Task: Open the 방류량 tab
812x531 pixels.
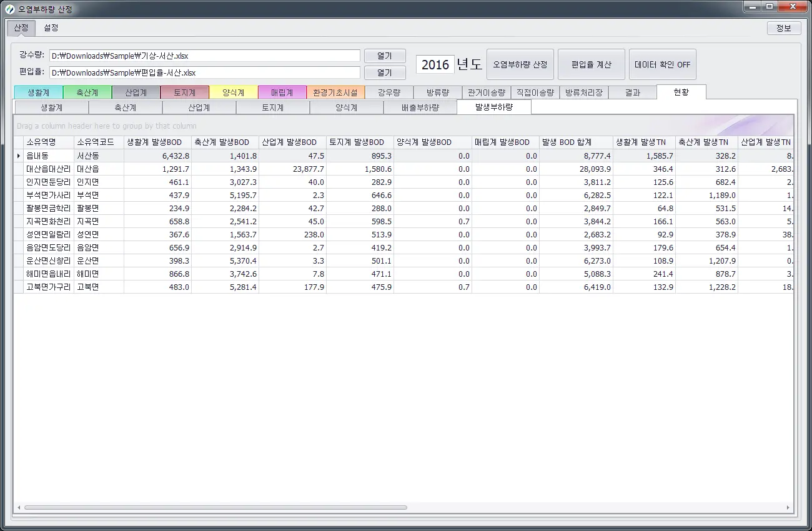Action: pos(438,92)
